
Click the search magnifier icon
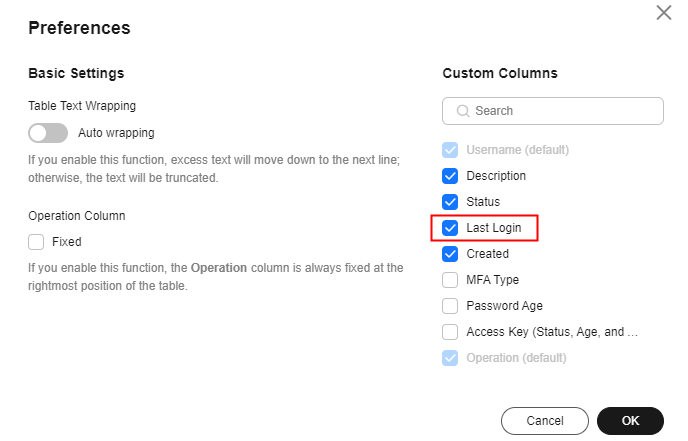click(x=463, y=111)
